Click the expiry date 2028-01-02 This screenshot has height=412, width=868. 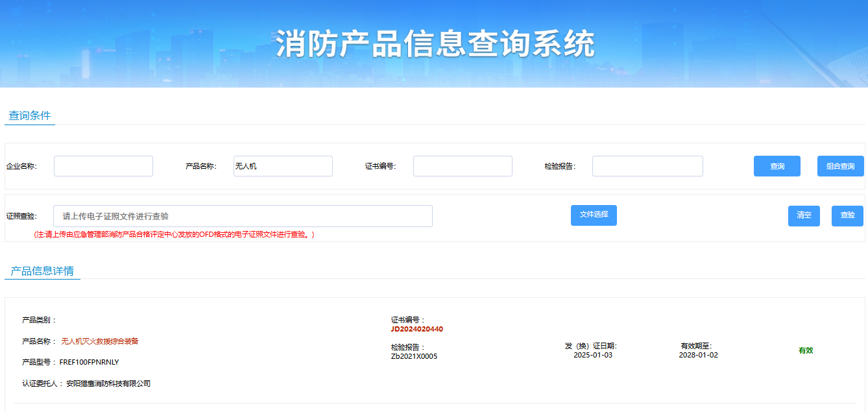click(x=698, y=355)
